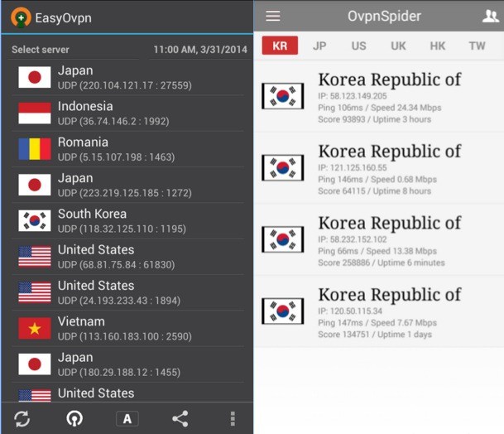
Task: Tap the last United States entry
Action: [x=127, y=393]
